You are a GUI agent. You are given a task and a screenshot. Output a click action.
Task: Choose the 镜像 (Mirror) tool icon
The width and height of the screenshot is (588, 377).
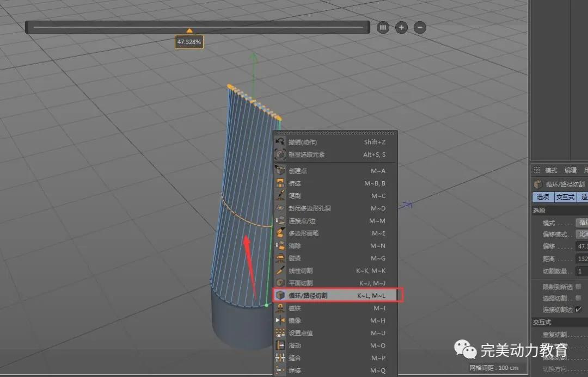point(280,320)
